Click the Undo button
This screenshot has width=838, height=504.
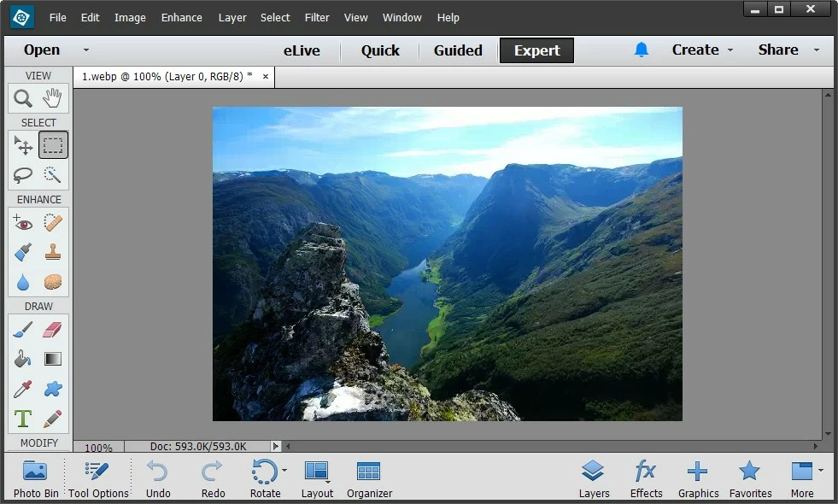pos(158,479)
